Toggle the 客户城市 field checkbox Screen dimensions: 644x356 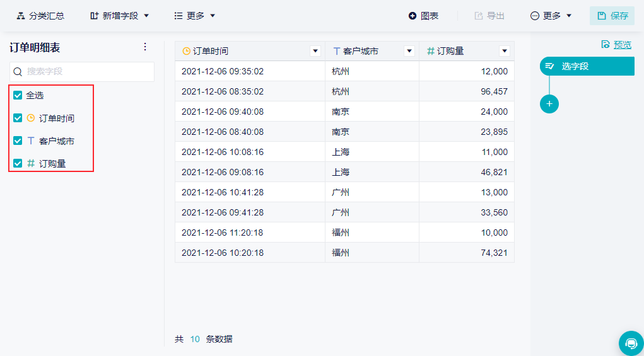(x=18, y=141)
